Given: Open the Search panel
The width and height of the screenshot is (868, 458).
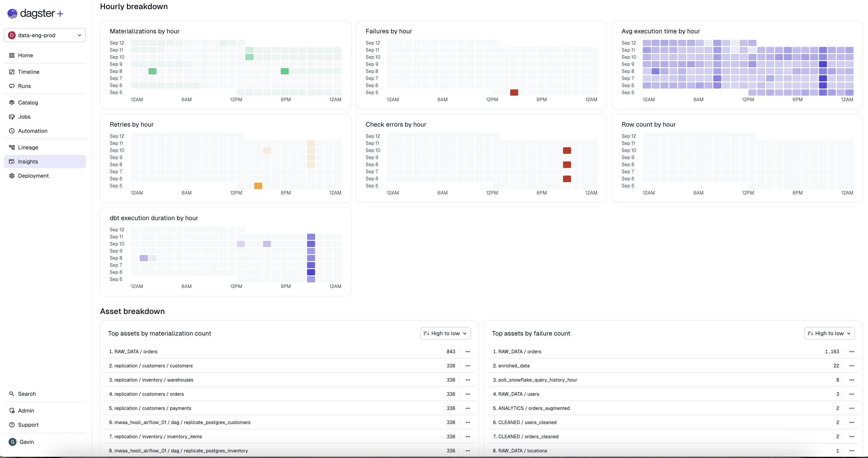Looking at the screenshot, I should 27,393.
